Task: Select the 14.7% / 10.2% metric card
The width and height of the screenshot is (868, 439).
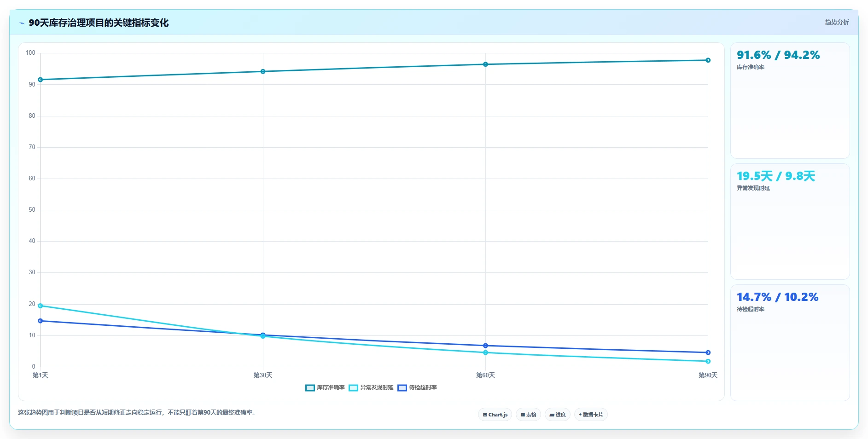Action: point(790,343)
